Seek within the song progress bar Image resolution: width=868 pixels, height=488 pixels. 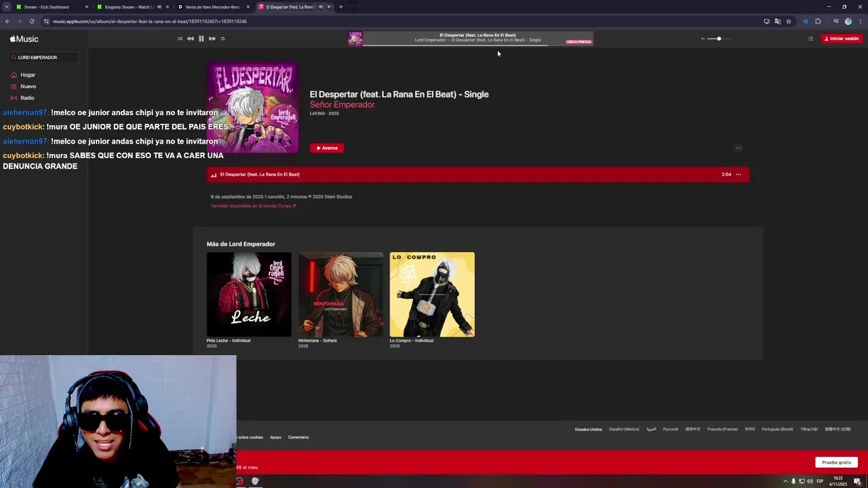click(478, 45)
